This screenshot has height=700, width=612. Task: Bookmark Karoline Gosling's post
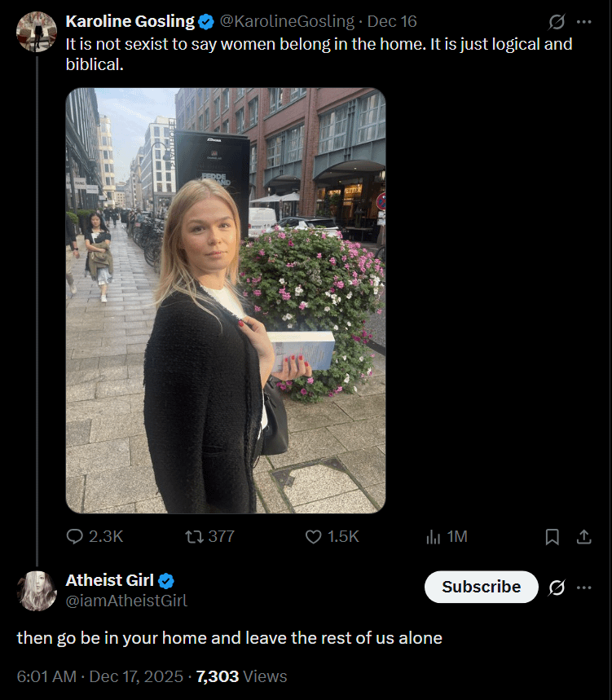point(552,536)
